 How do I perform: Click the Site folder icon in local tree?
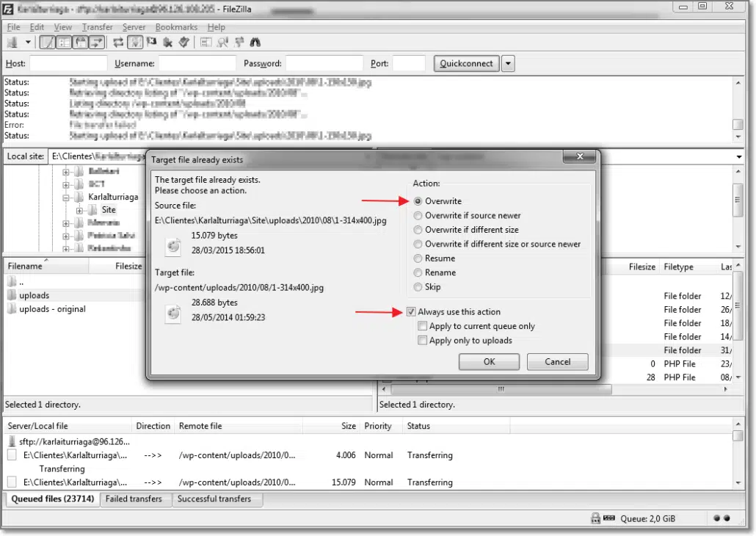coord(93,210)
